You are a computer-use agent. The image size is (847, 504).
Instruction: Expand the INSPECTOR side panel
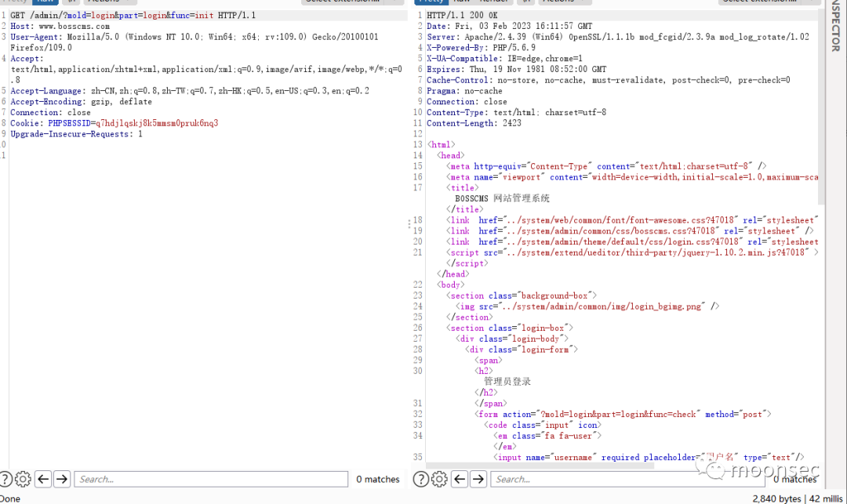(x=836, y=26)
